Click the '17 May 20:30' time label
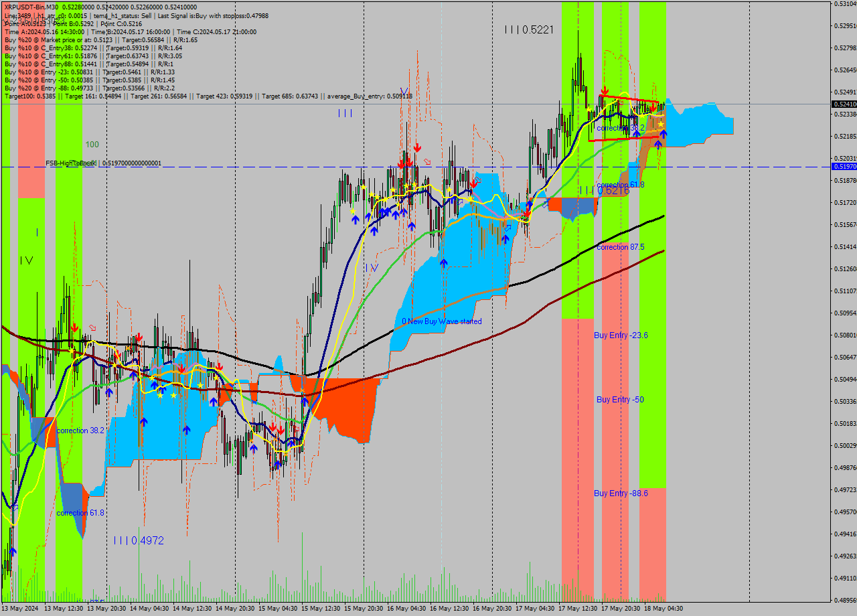Viewport: 857px width, 616px height. click(621, 608)
